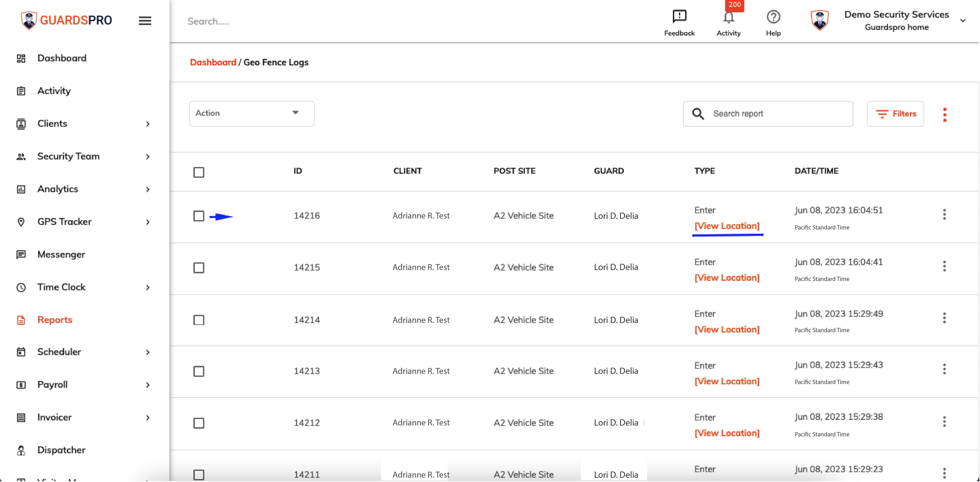Open row options for log 14213
The width and height of the screenshot is (980, 482).
pyautogui.click(x=944, y=369)
